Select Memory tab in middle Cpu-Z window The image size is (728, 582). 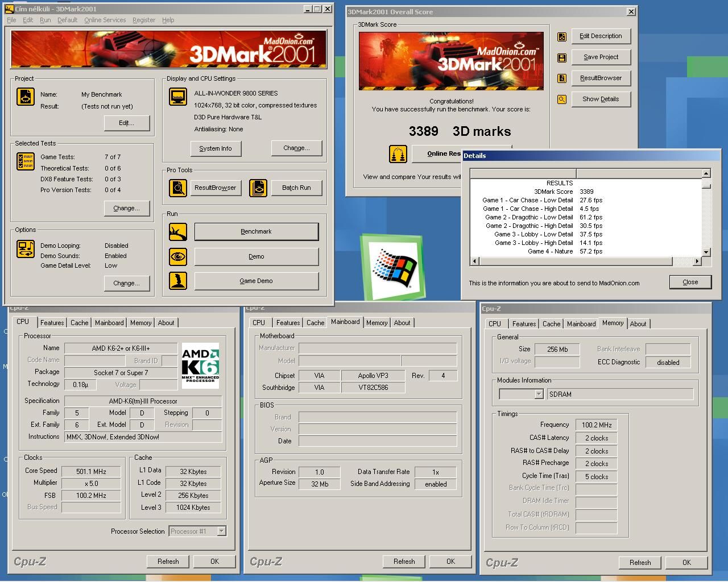point(377,323)
